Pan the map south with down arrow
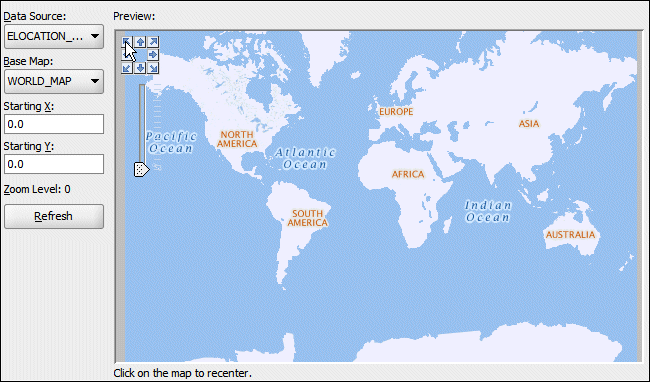The image size is (650, 382). tap(140, 68)
